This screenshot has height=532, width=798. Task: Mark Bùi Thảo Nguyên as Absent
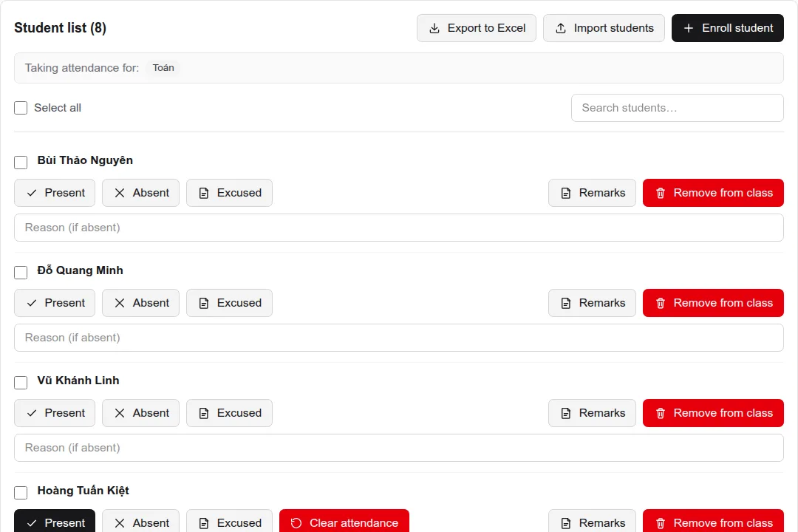tap(140, 193)
